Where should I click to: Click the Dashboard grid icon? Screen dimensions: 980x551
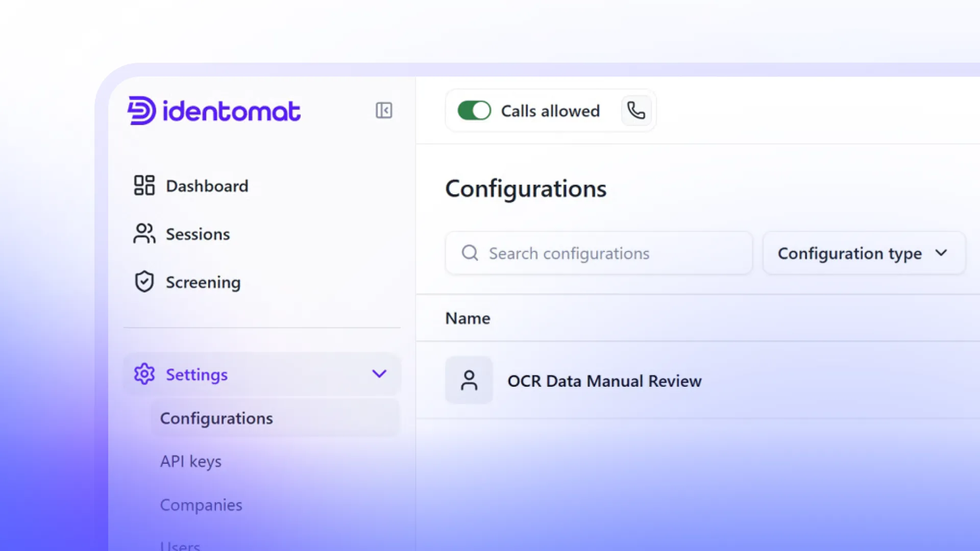[144, 185]
